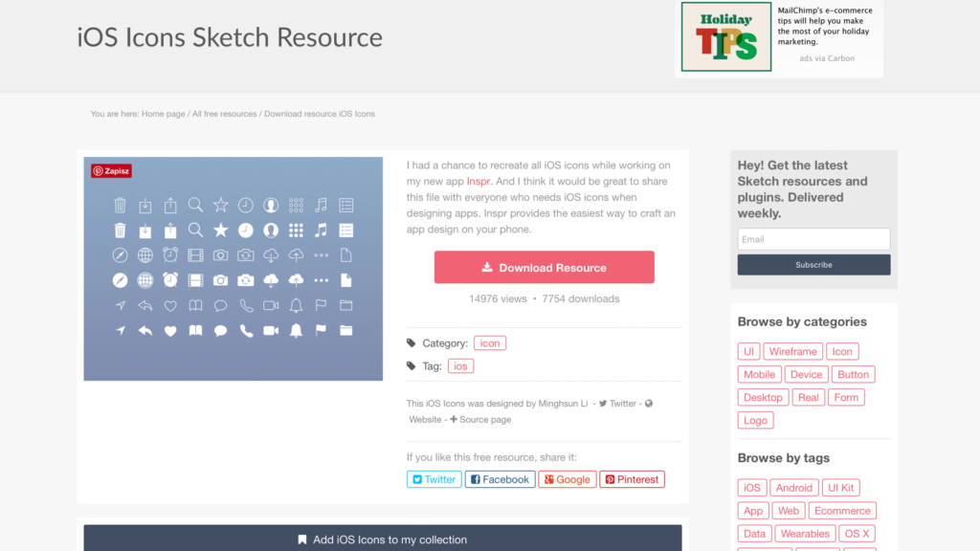
Task: Visit the designer's Website link
Action: click(425, 419)
